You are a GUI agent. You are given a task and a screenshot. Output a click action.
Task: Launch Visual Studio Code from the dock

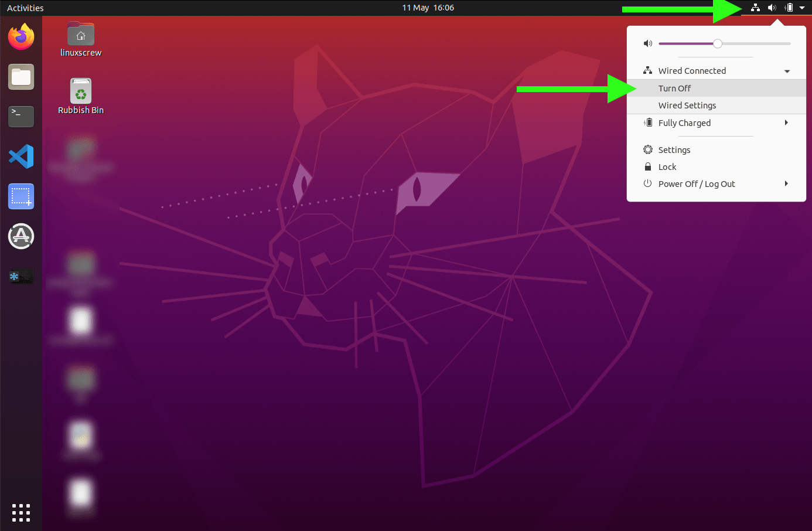(21, 156)
